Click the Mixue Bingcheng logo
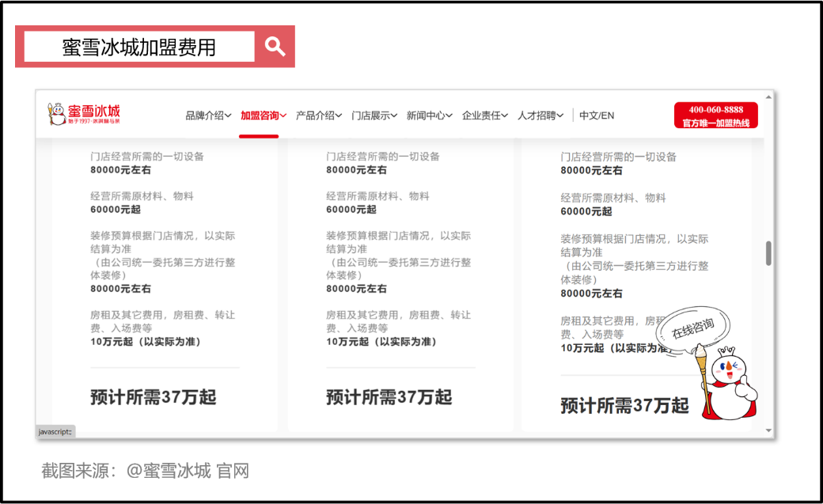The height and width of the screenshot is (504, 823). point(84,115)
